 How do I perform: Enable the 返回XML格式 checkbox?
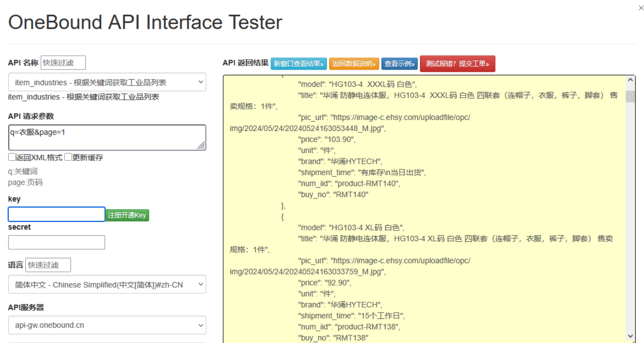(x=12, y=157)
